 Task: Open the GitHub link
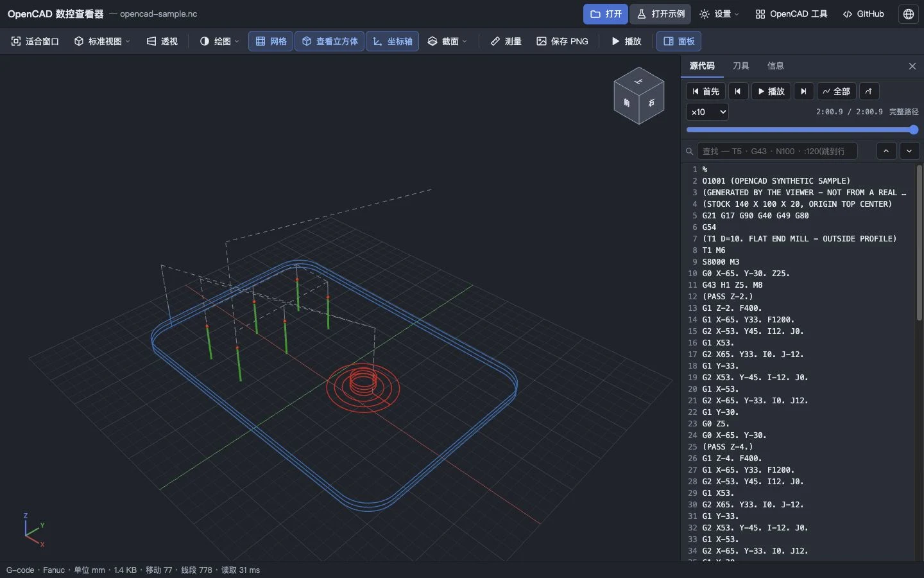(x=863, y=13)
